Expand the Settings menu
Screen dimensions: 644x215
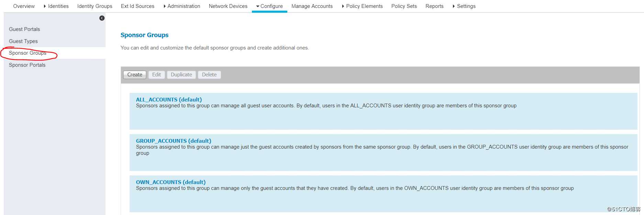pyautogui.click(x=464, y=6)
